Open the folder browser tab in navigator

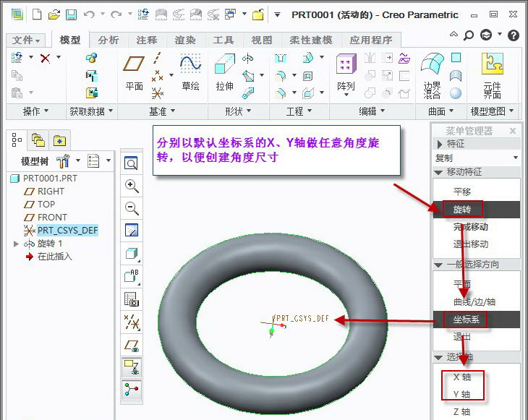(x=38, y=140)
